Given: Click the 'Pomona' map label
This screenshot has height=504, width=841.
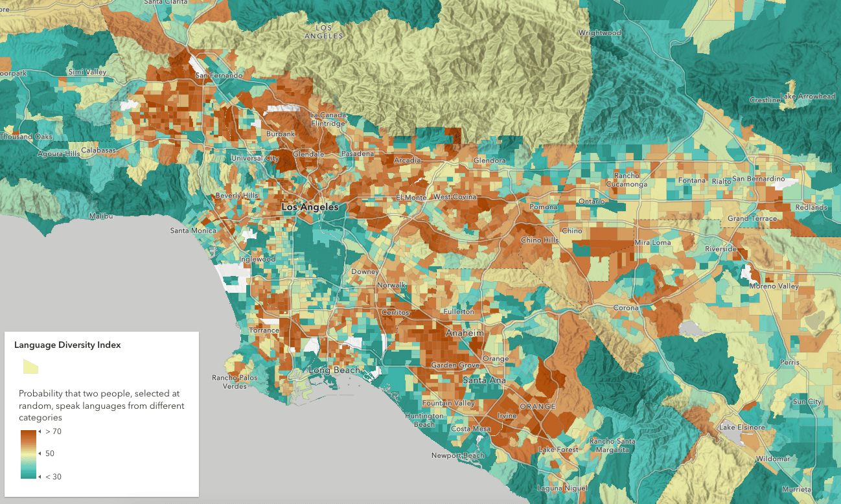Looking at the screenshot, I should coord(543,207).
